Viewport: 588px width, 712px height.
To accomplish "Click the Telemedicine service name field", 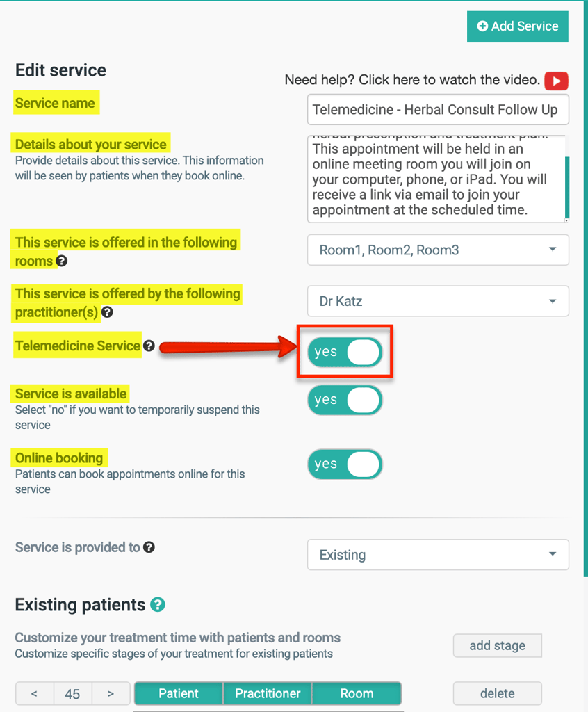I will click(x=438, y=109).
